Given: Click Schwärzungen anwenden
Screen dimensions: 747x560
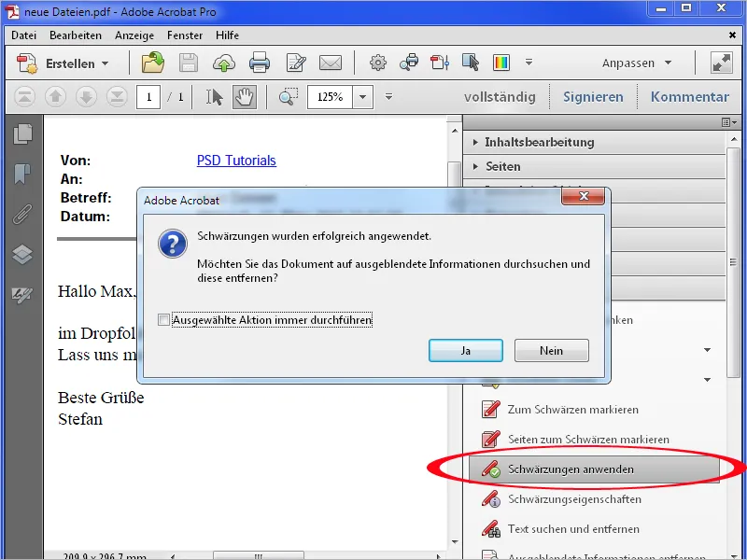Looking at the screenshot, I should (594, 469).
